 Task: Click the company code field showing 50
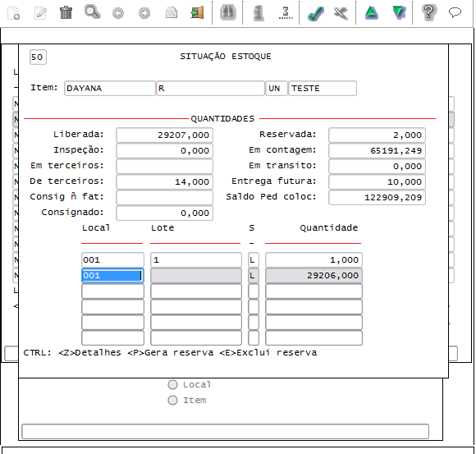pos(38,57)
